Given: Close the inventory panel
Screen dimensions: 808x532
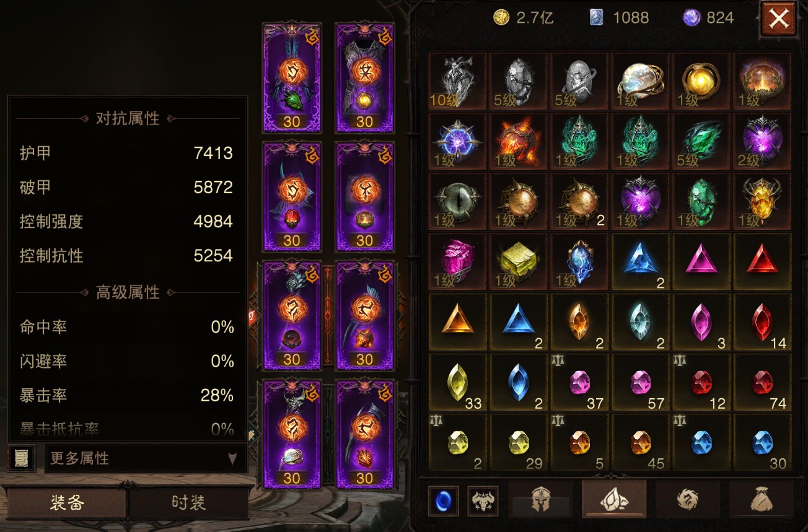Looking at the screenshot, I should pos(779,19).
